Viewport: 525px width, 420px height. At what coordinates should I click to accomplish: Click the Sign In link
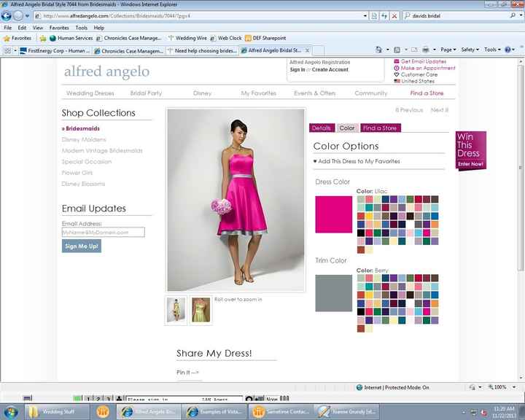pyautogui.click(x=297, y=70)
